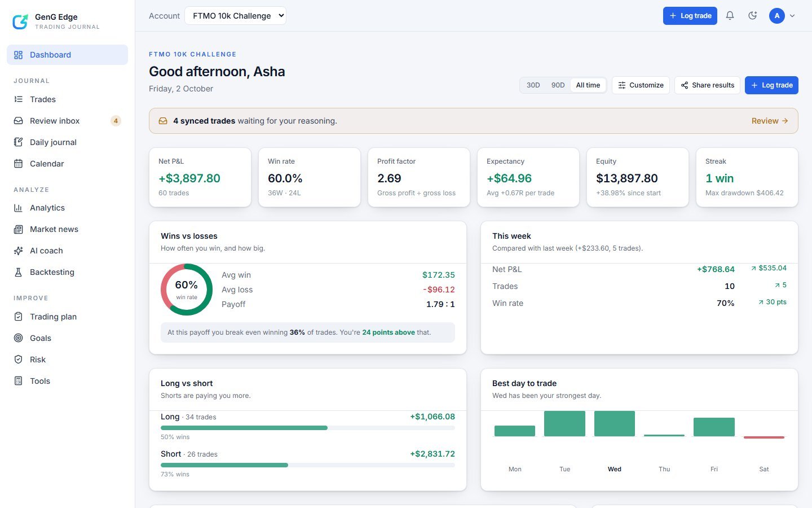
Task: Click the Streak value 1 win
Action: [x=720, y=178]
